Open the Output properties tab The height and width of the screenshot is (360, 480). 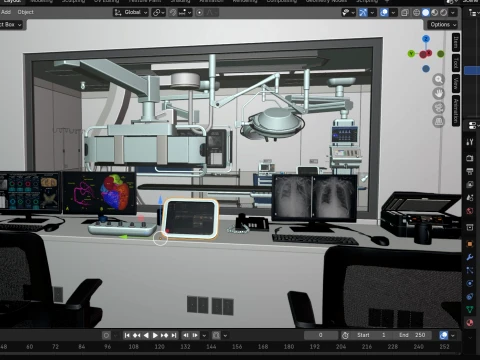coord(470,171)
